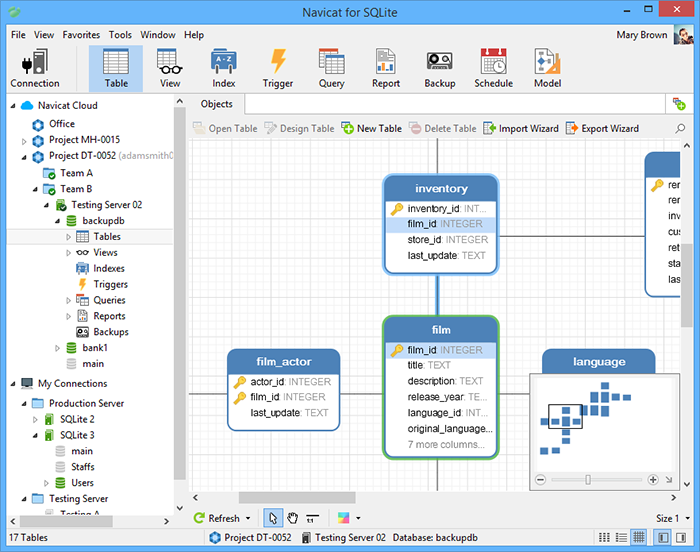
Task: Open the Favorites menu
Action: point(81,35)
